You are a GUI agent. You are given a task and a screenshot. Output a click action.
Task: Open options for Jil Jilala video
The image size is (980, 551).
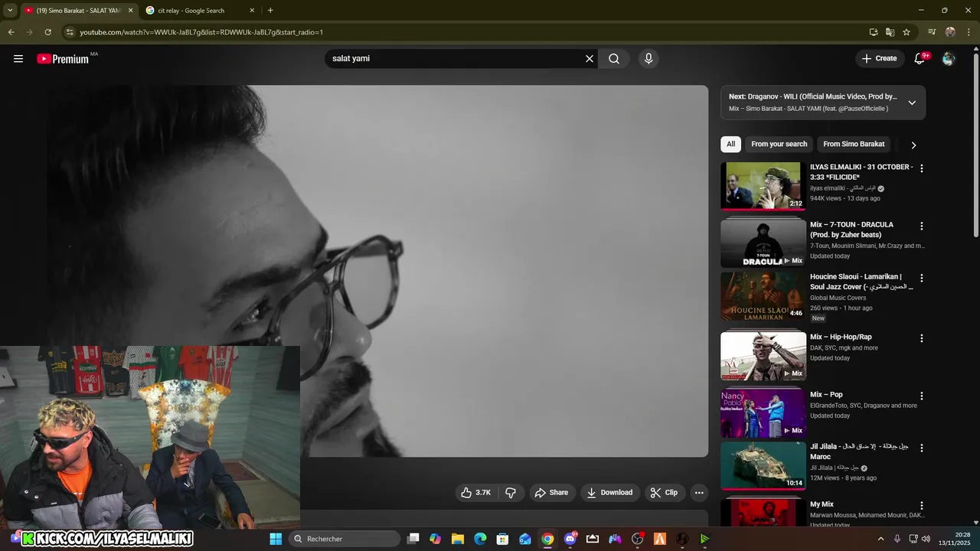click(922, 448)
